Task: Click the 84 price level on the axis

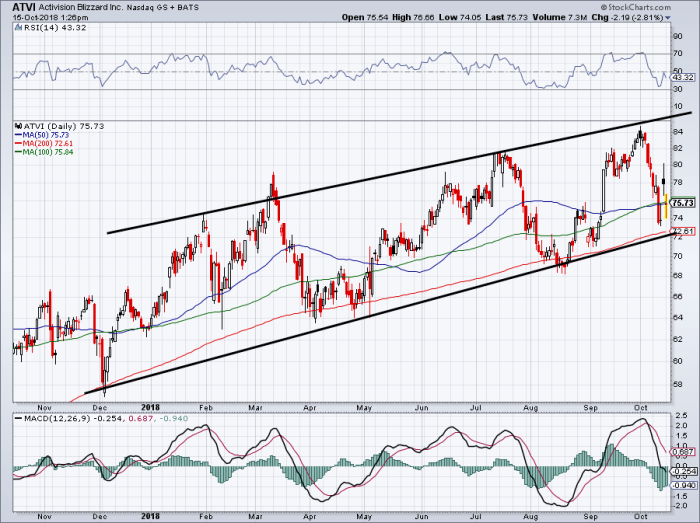Action: coord(677,132)
